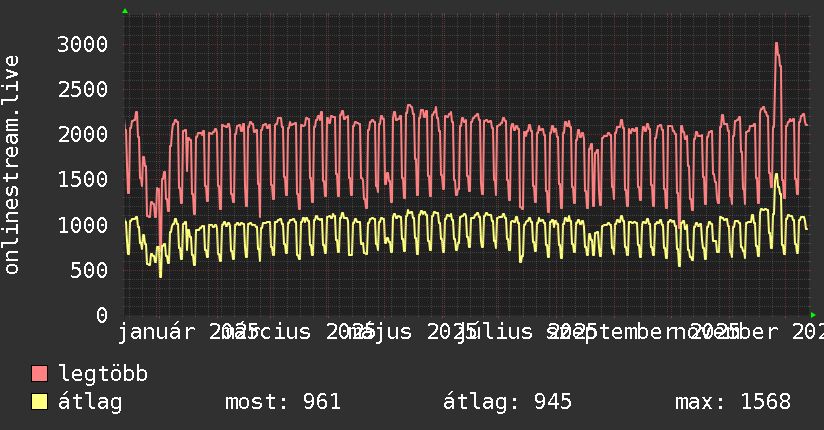Screen dimensions: 824x430
Task: Click the 'átlag: 945' statistic value
Action: (x=507, y=402)
